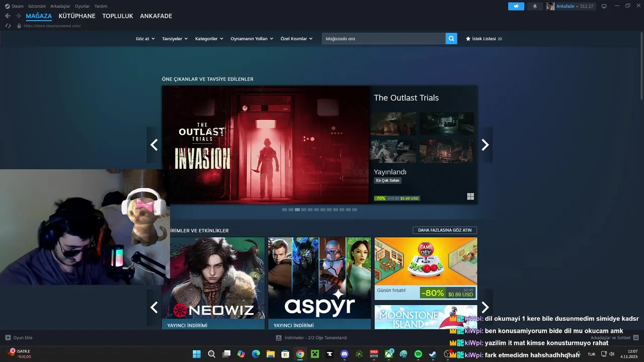Open the Oyunlar menu
Image resolution: width=644 pixels, height=362 pixels.
pos(83,6)
